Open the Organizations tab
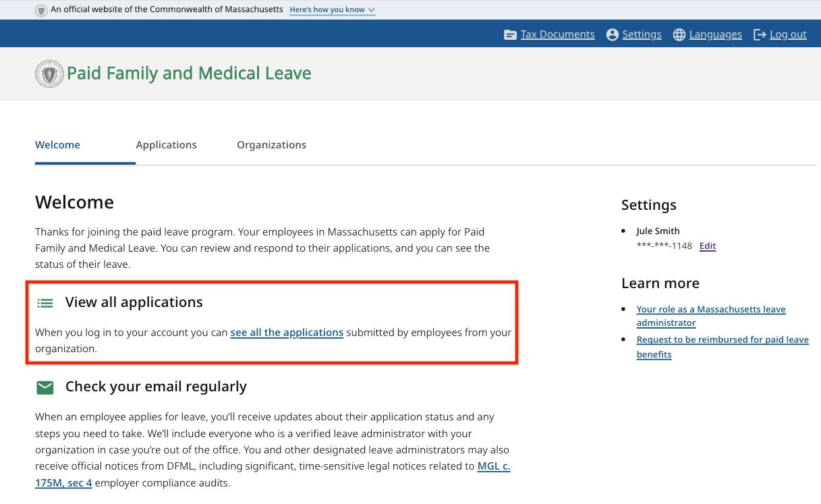Image resolution: width=821 pixels, height=504 pixels. tap(271, 145)
